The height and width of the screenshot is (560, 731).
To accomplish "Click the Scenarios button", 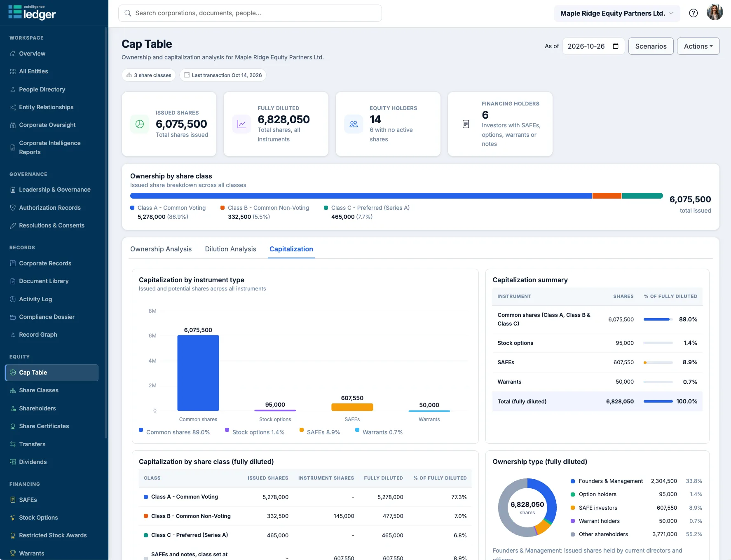I will [651, 46].
